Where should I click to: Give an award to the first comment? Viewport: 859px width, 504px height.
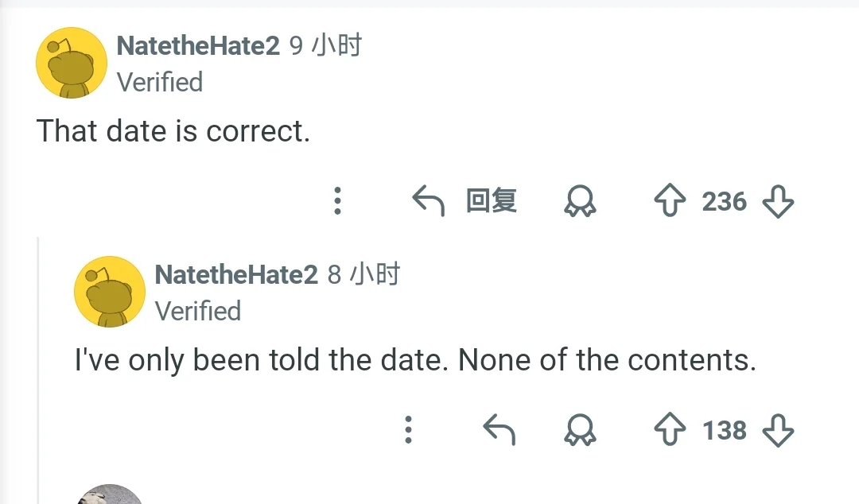point(580,202)
